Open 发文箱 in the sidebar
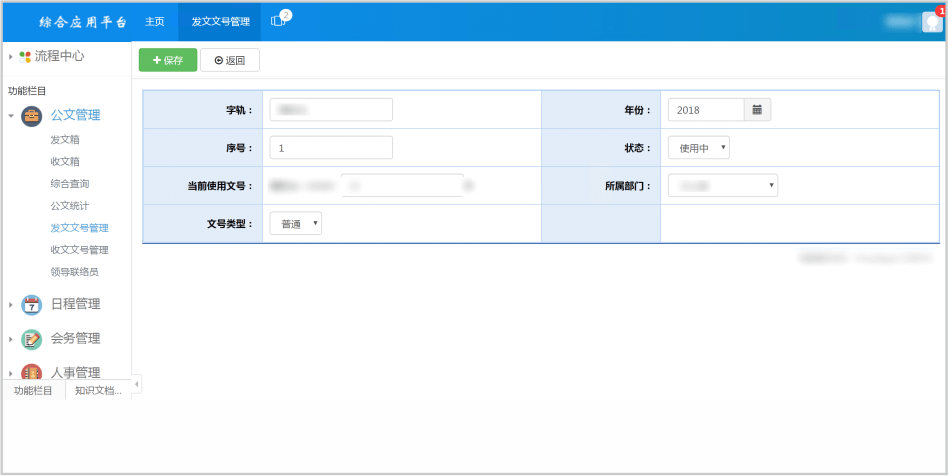The height and width of the screenshot is (476, 948). click(x=65, y=140)
